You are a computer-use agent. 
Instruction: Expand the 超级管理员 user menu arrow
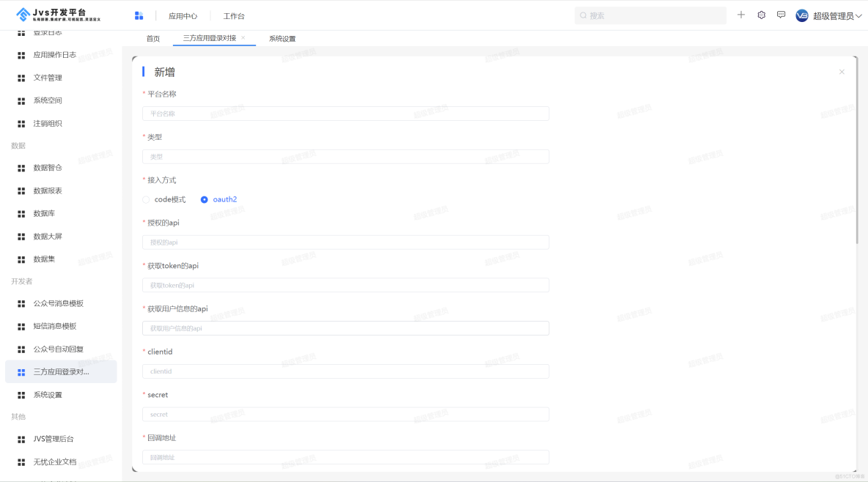pyautogui.click(x=859, y=15)
